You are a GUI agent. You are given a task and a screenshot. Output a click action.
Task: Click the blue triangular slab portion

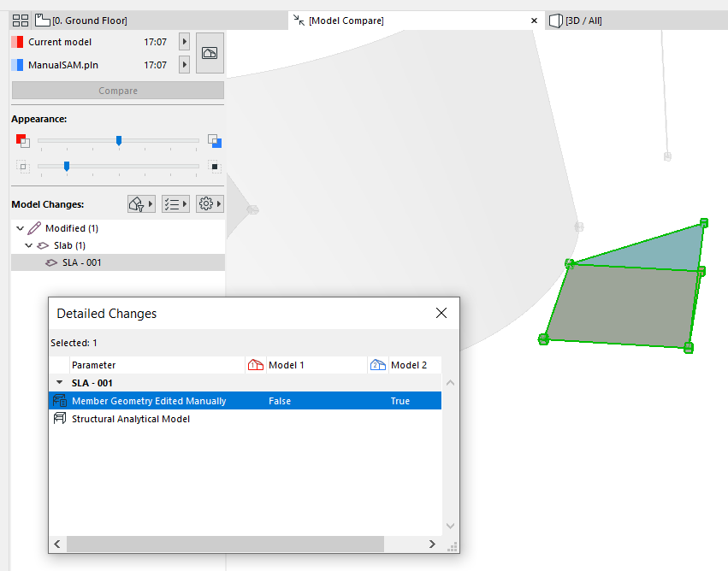click(660, 252)
